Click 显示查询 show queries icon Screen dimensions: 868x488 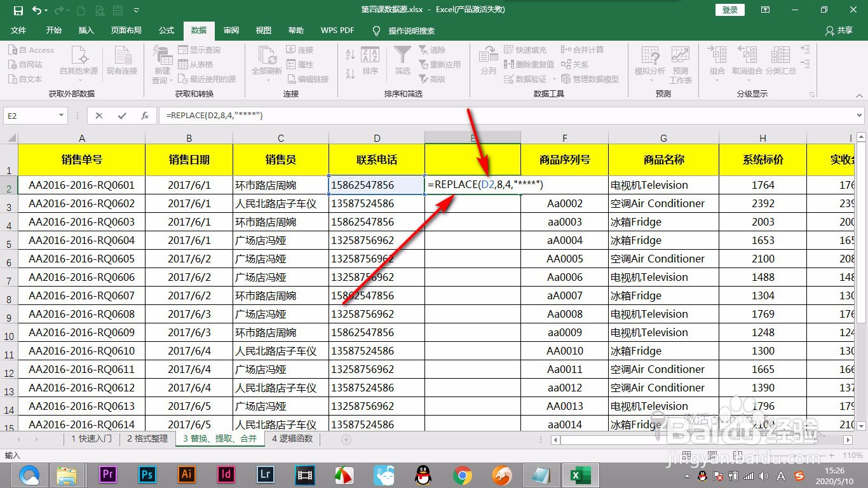pyautogui.click(x=184, y=50)
